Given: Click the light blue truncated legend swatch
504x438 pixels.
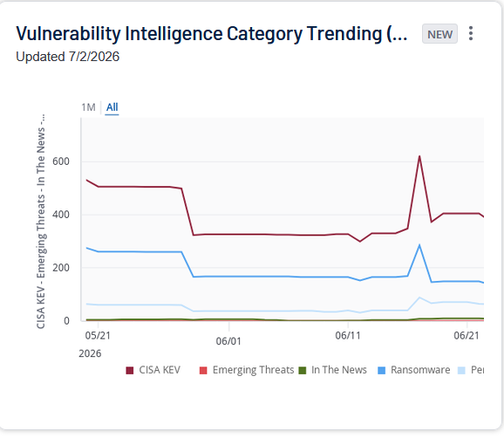Looking at the screenshot, I should click(x=461, y=371).
